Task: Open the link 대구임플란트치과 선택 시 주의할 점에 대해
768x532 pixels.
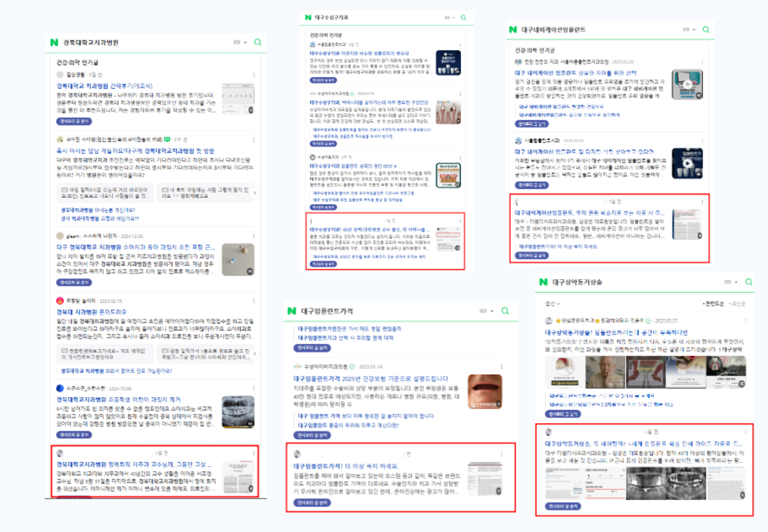Action: [346, 338]
